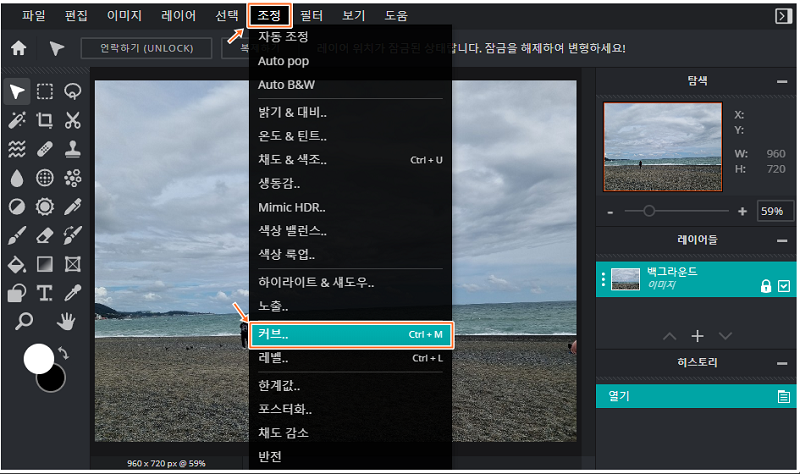Open the 파일 menu
800x474 pixels.
click(34, 16)
